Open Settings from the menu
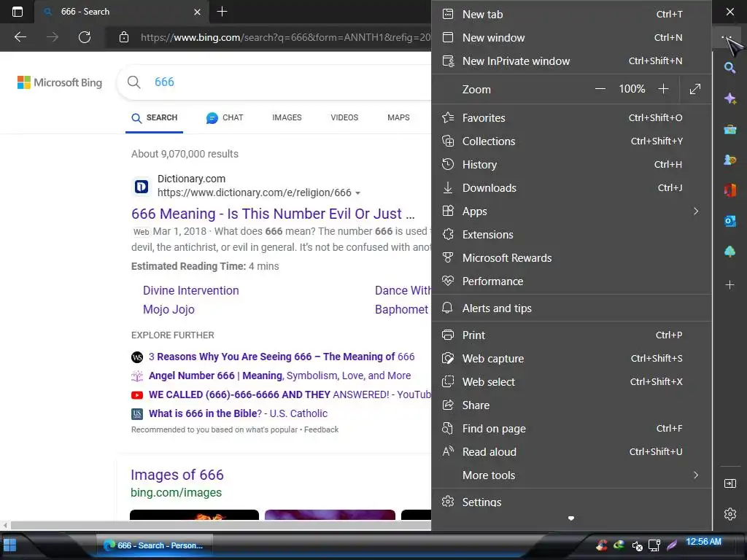747x560 pixels. [571, 502]
